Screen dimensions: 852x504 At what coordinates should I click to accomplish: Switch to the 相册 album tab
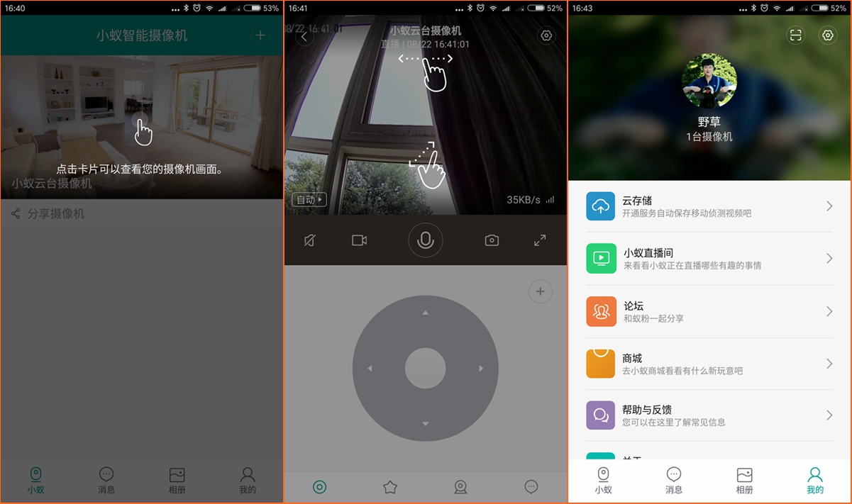[744, 479]
